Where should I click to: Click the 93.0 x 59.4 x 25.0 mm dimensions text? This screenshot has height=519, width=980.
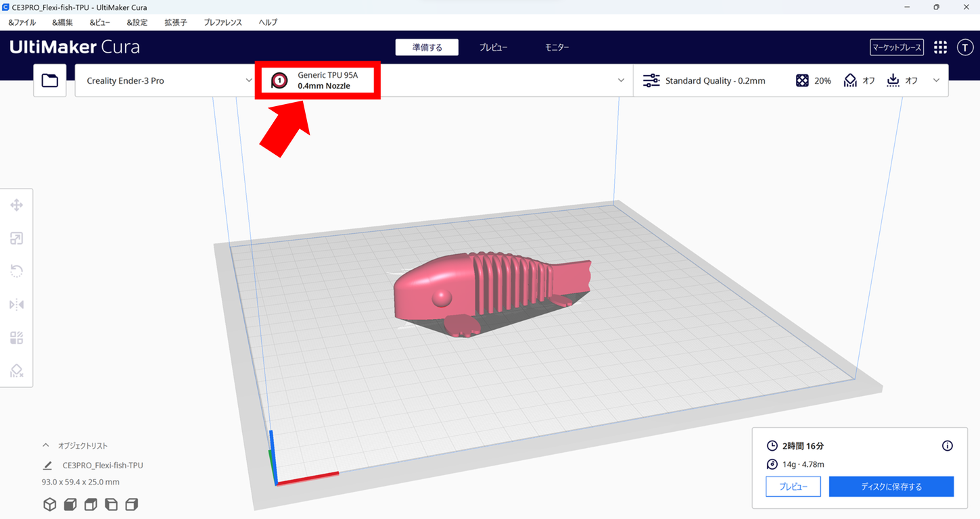coord(80,482)
